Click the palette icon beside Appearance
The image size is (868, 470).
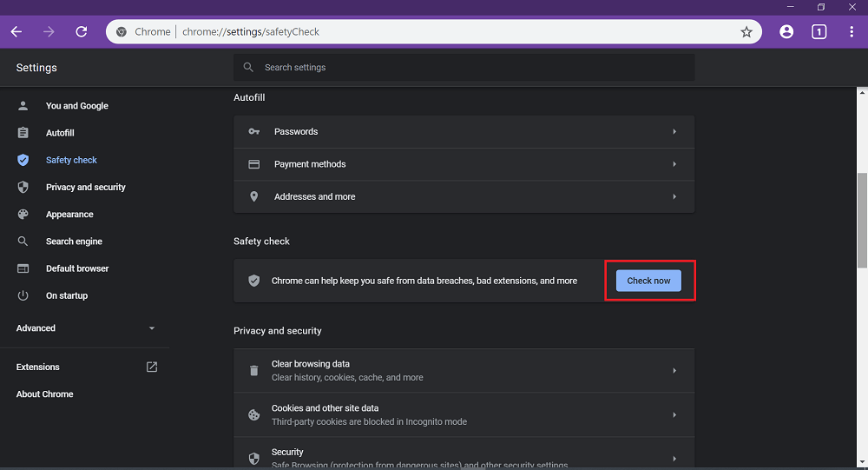click(23, 215)
